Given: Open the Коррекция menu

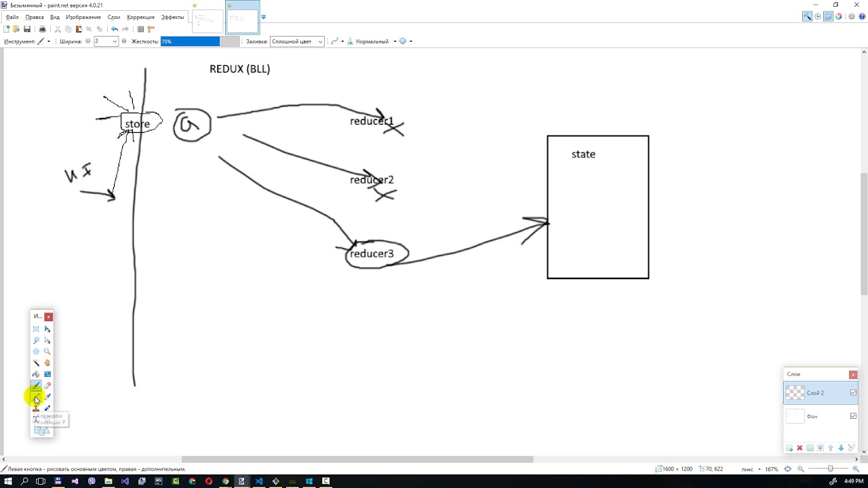Looking at the screenshot, I should click(141, 17).
